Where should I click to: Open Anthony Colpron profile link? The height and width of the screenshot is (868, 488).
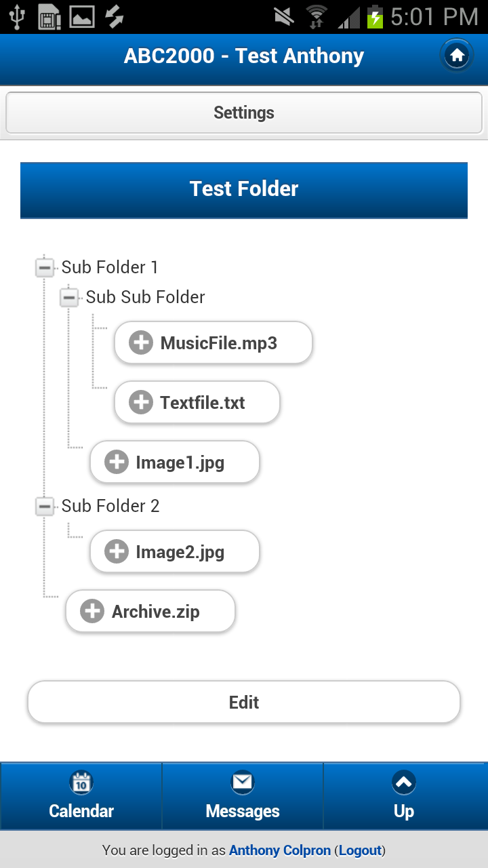tap(280, 850)
